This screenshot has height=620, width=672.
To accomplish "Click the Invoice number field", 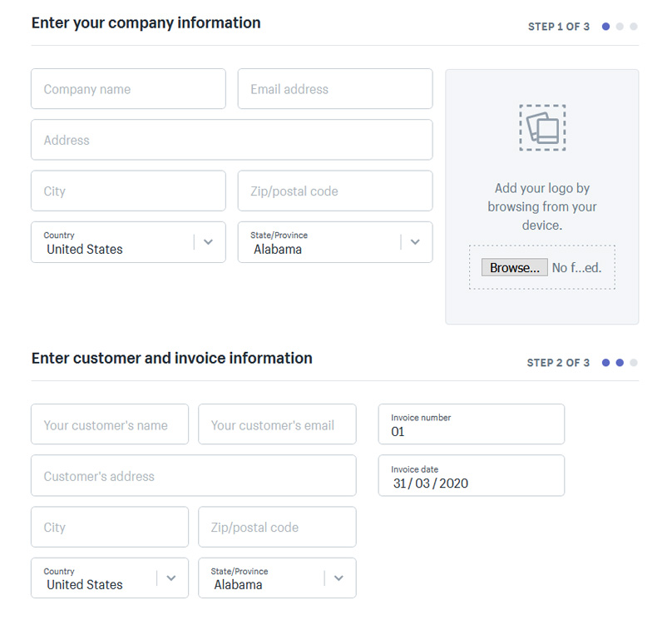I will pyautogui.click(x=471, y=424).
